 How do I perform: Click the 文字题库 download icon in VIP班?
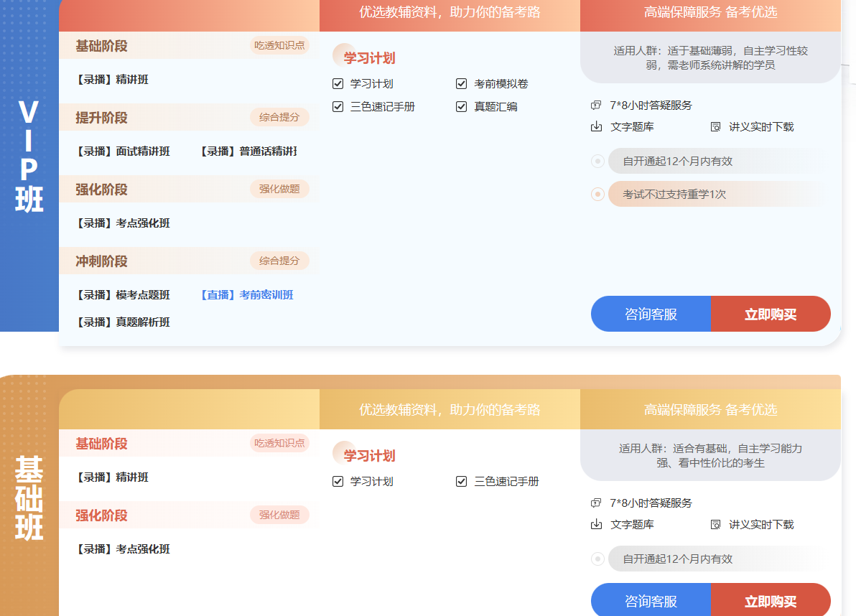pyautogui.click(x=596, y=127)
